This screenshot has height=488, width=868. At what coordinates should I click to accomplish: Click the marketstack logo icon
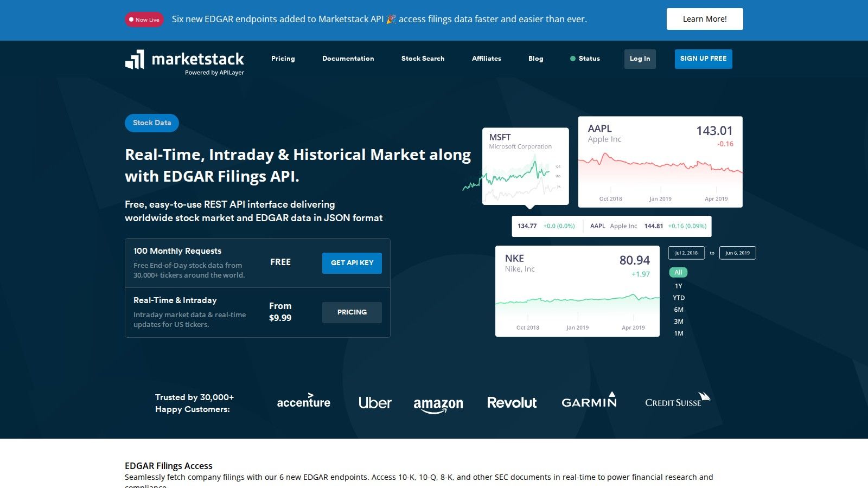(135, 59)
